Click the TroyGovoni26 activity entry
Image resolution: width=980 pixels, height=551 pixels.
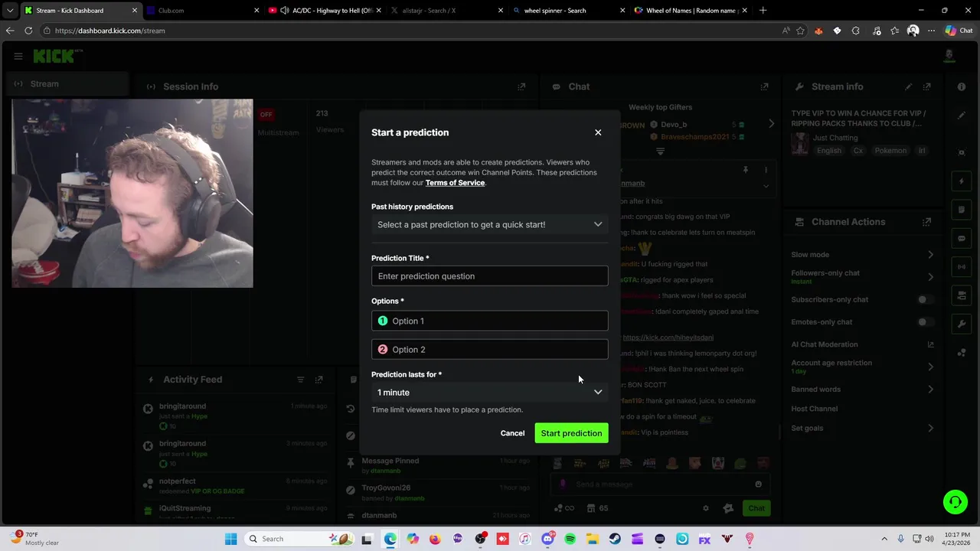click(438, 493)
